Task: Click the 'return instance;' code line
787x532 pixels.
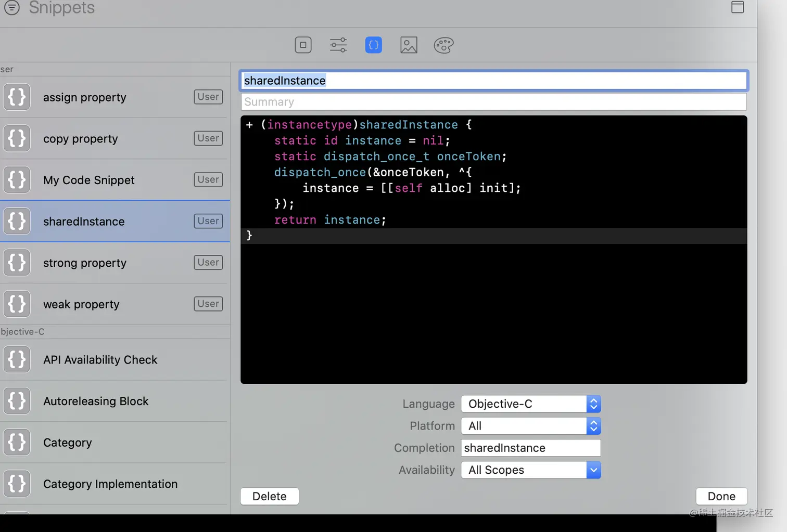Action: point(330,220)
